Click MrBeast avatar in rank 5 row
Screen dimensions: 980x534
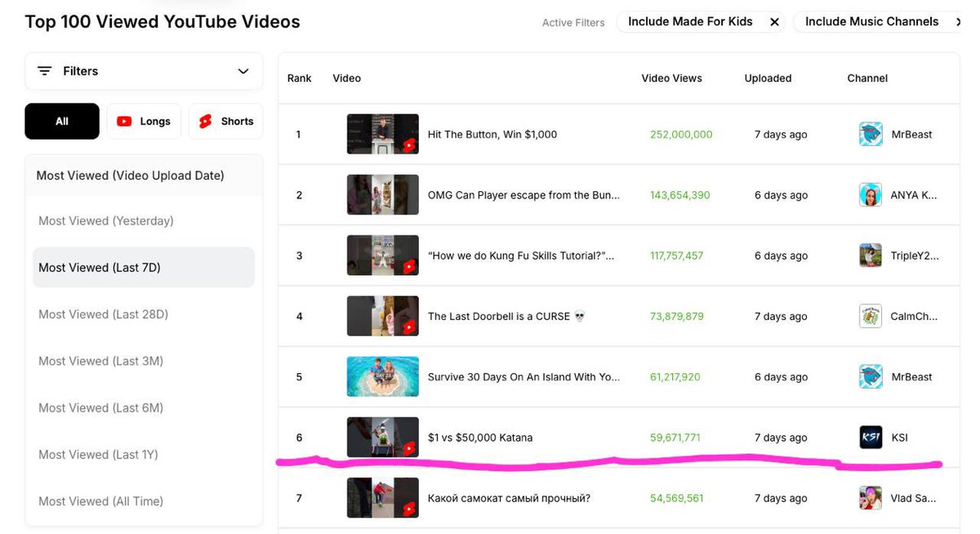tap(871, 376)
